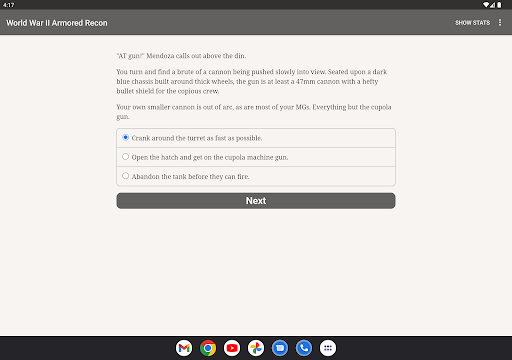Open the app drawer grid icon
This screenshot has width=512, height=360.
click(328, 348)
